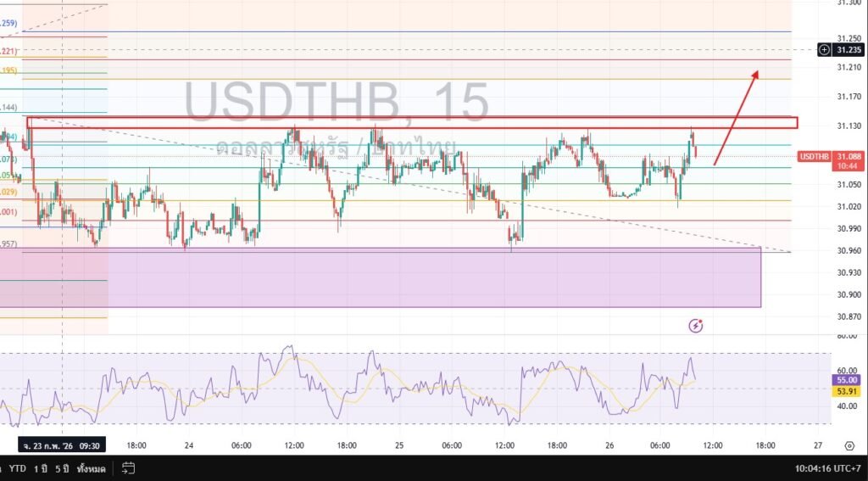Image resolution: width=868 pixels, height=481 pixels.
Task: Click the red 31.088 current price label
Action: pos(849,156)
